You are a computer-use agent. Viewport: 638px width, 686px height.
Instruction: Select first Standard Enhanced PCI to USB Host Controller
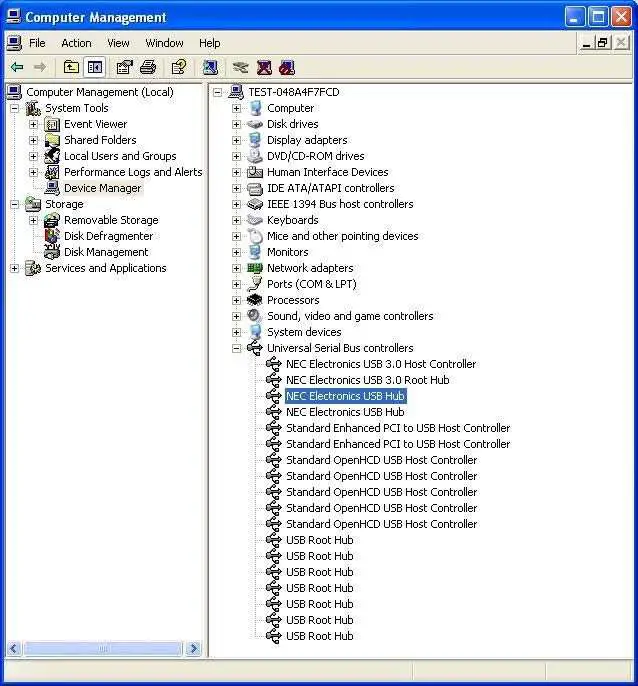398,428
